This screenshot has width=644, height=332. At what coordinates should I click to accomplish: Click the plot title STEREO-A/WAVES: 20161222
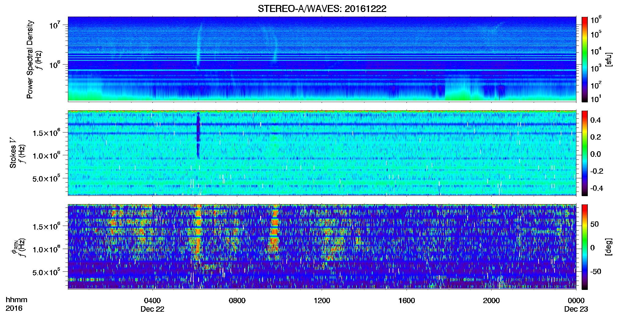click(322, 9)
